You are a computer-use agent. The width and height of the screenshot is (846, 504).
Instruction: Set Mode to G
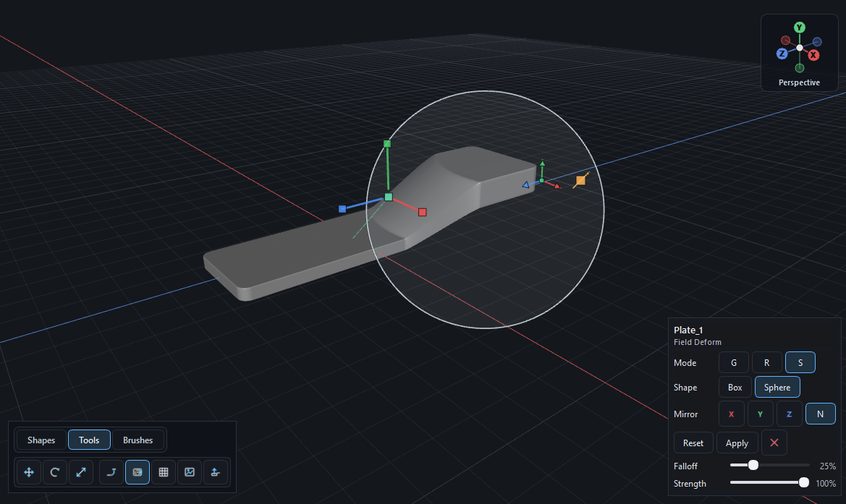733,363
